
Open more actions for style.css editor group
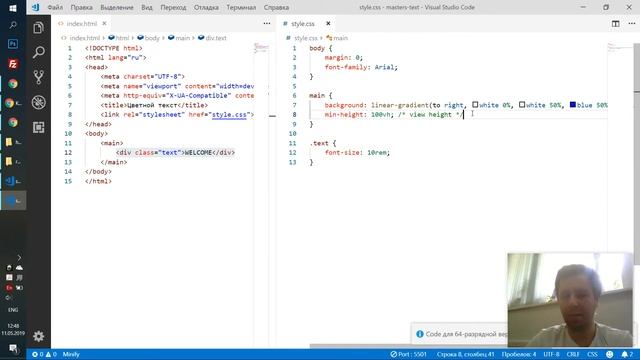pos(631,24)
